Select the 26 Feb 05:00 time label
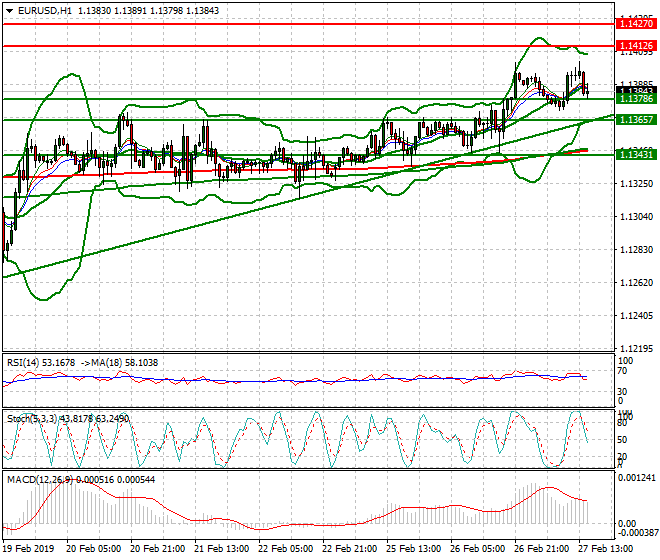The height and width of the screenshot is (560, 660). tap(477, 549)
